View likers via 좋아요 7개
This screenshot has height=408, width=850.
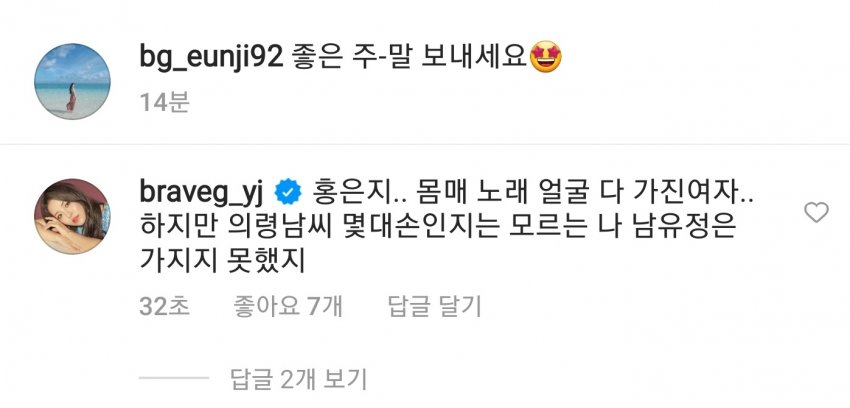[287, 306]
